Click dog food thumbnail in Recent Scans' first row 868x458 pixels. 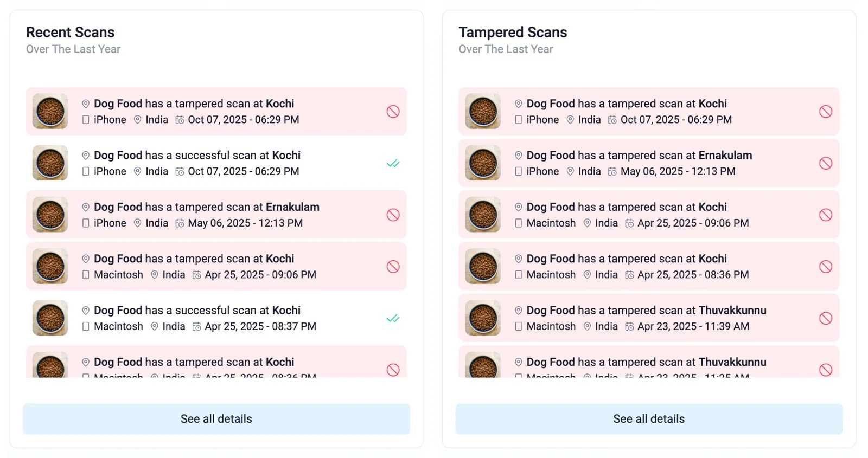click(x=50, y=111)
